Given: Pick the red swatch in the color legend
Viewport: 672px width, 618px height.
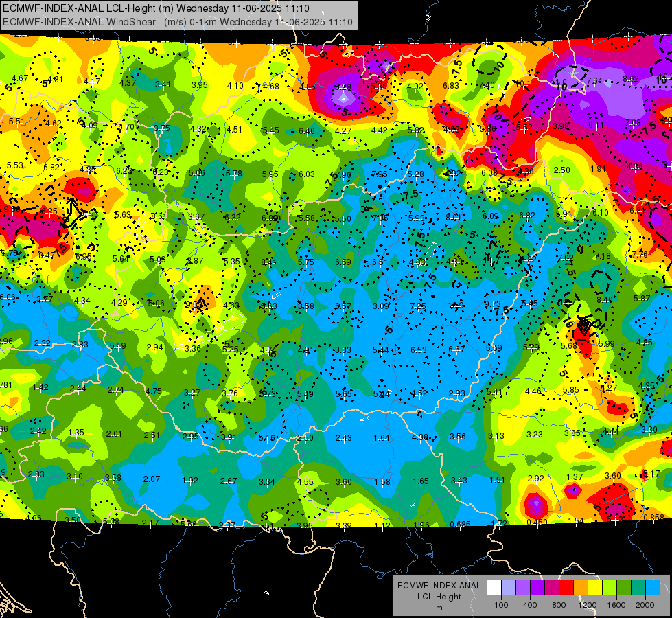Looking at the screenshot, I should (566, 588).
